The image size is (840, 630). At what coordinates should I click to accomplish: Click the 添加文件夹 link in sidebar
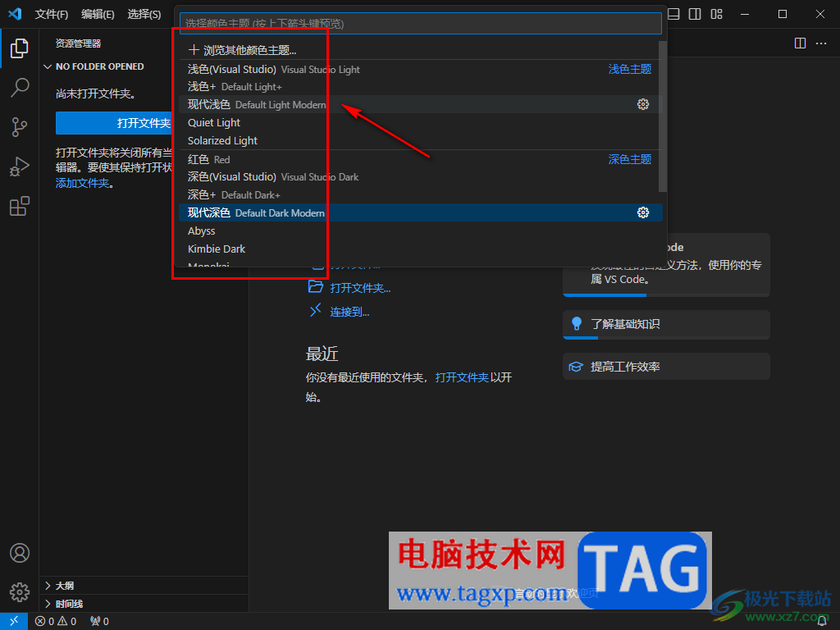83,183
